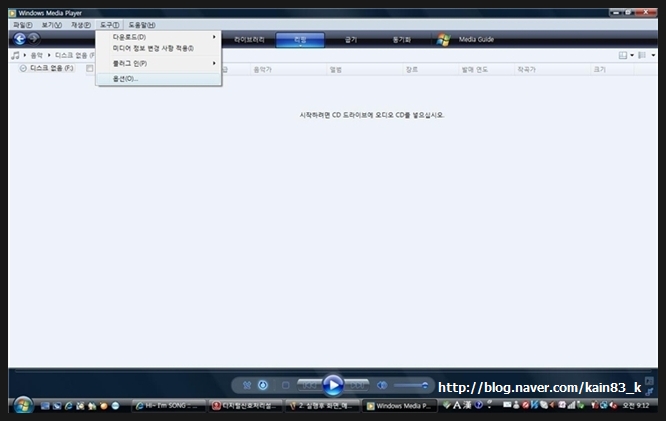Switch to the 2. 실행후 화면 taskbar window
The width and height of the screenshot is (666, 421).
323,406
